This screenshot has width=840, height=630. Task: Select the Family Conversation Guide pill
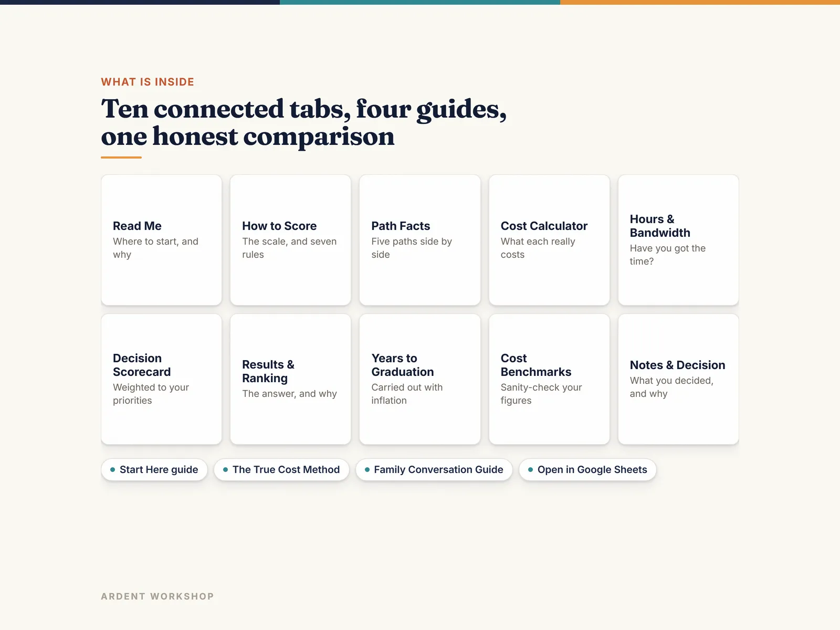(x=434, y=470)
